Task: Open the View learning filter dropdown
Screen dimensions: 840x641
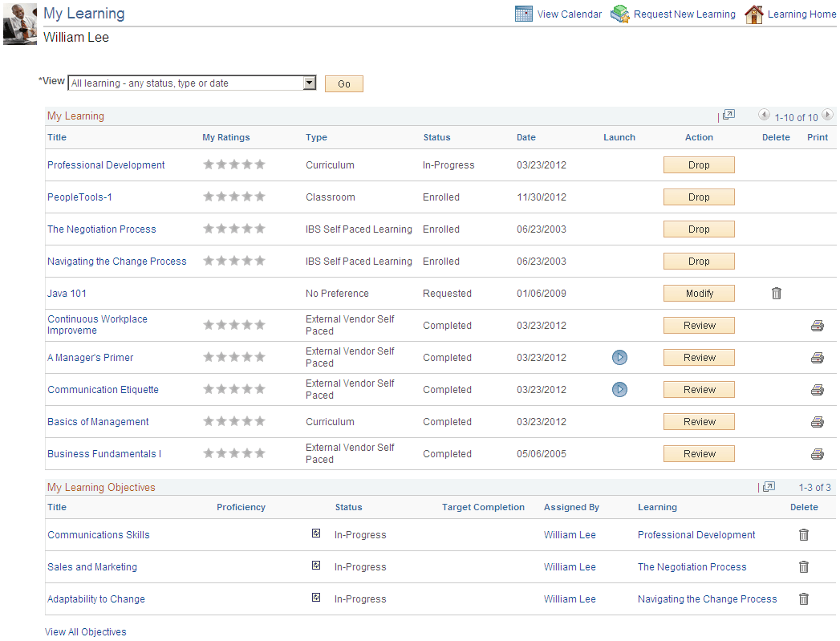Action: coord(310,82)
